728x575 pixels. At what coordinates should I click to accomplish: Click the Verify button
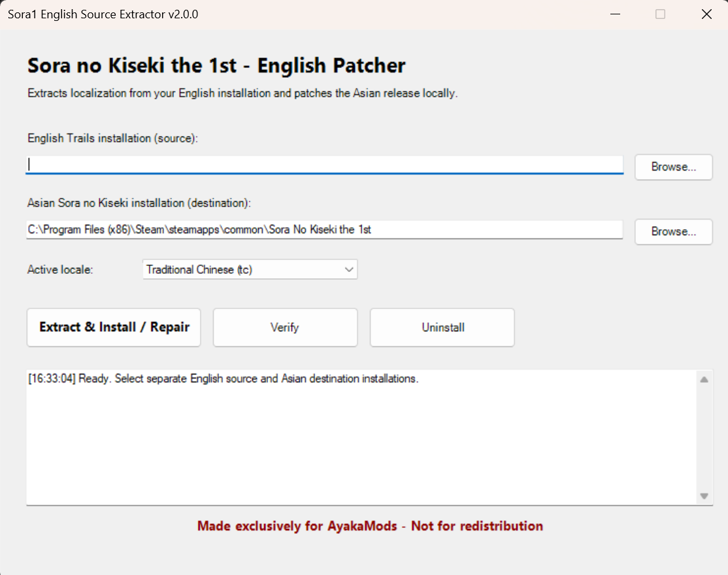coord(285,327)
